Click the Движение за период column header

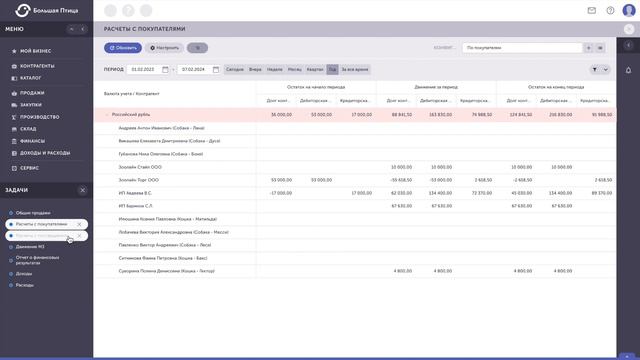click(x=436, y=87)
